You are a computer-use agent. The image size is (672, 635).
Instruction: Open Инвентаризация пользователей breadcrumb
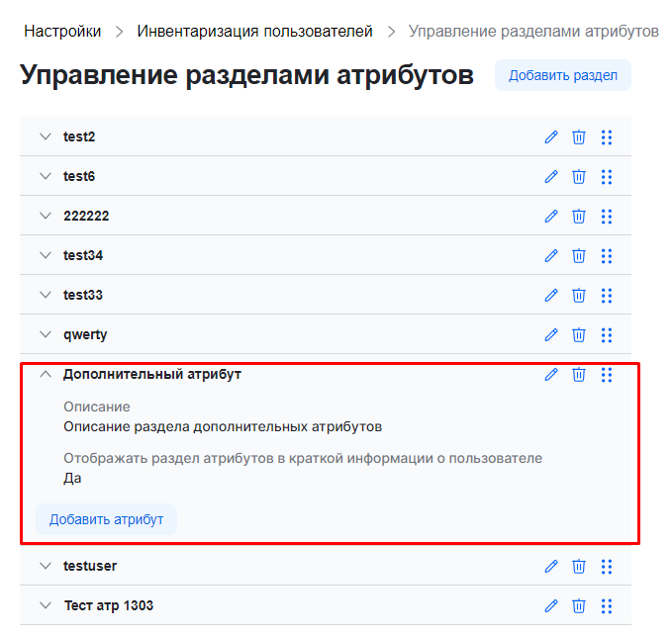tap(254, 32)
